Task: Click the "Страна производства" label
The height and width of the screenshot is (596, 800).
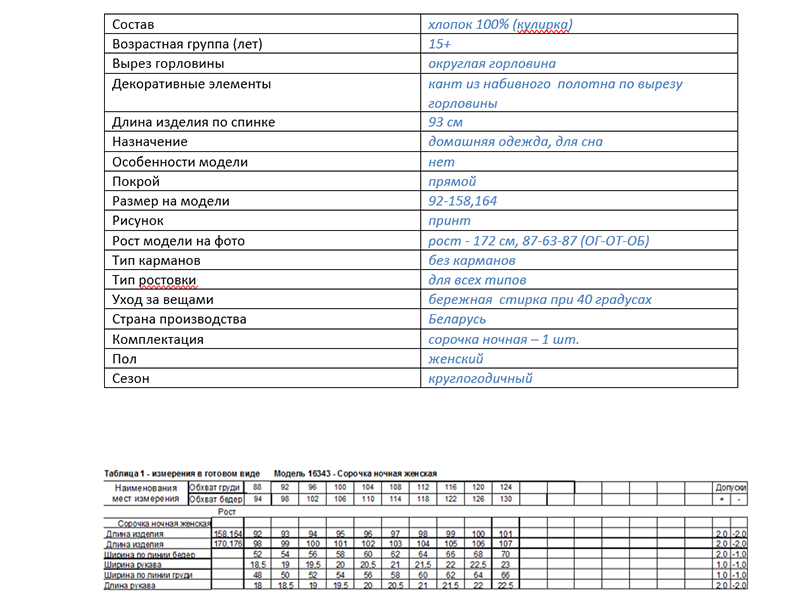Action: pos(179,319)
